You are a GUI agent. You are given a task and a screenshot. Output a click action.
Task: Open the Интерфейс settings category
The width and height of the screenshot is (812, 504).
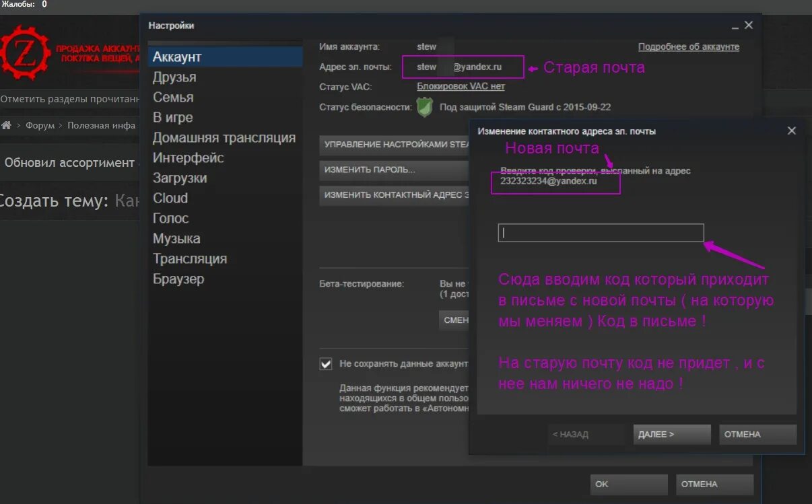225,158
